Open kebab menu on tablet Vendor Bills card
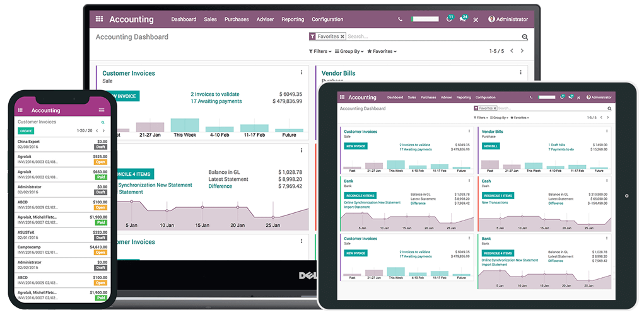Screen dimensions: 644x315 [606, 132]
